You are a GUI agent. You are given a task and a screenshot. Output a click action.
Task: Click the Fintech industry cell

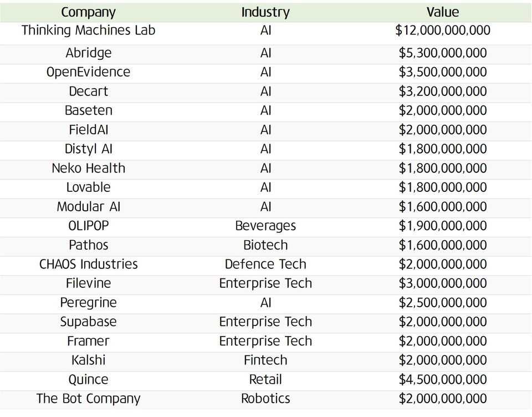(x=265, y=360)
